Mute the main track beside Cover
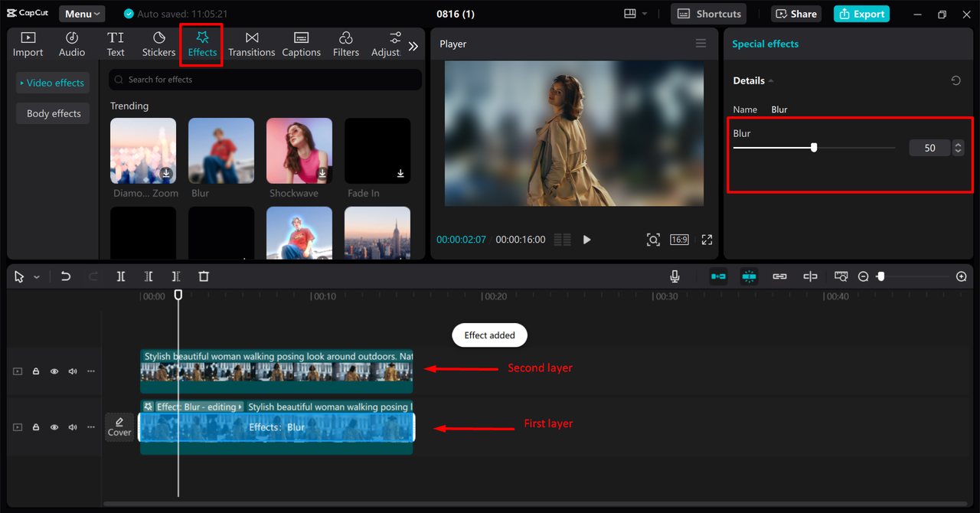Viewport: 980px width, 513px height. (73, 427)
